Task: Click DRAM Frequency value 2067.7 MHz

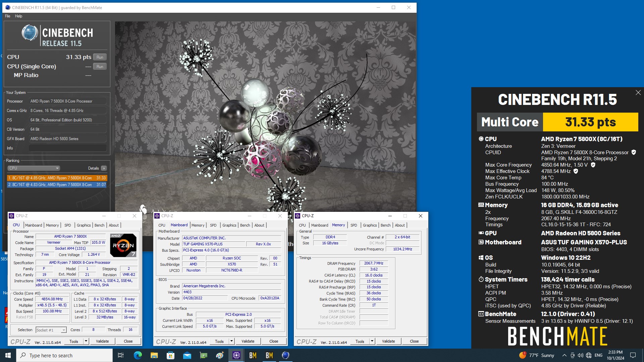Action: [374, 263]
